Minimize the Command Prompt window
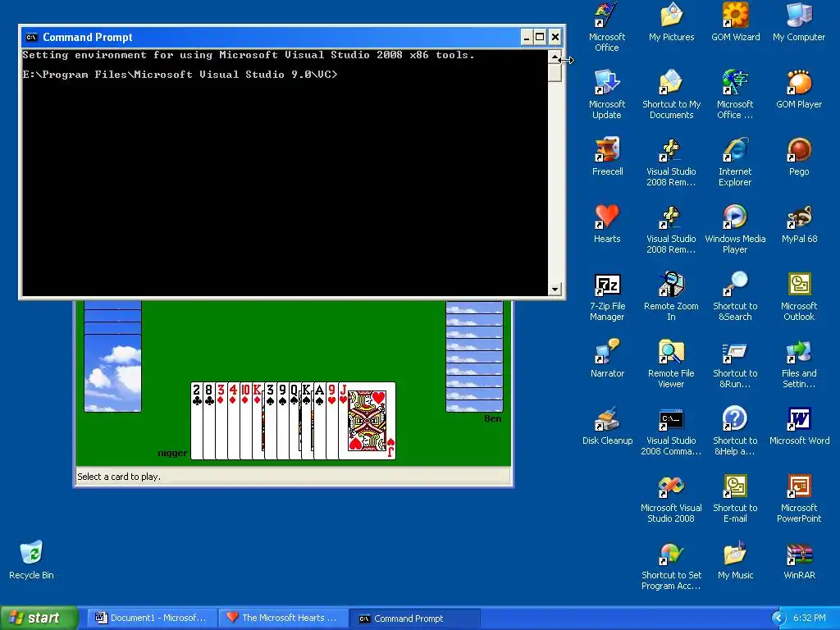 pyautogui.click(x=527, y=37)
